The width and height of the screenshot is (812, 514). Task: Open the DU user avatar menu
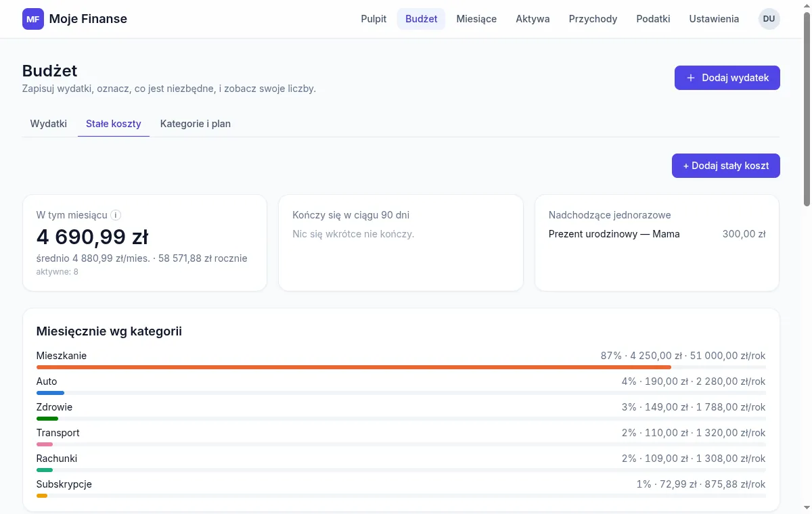pos(769,19)
